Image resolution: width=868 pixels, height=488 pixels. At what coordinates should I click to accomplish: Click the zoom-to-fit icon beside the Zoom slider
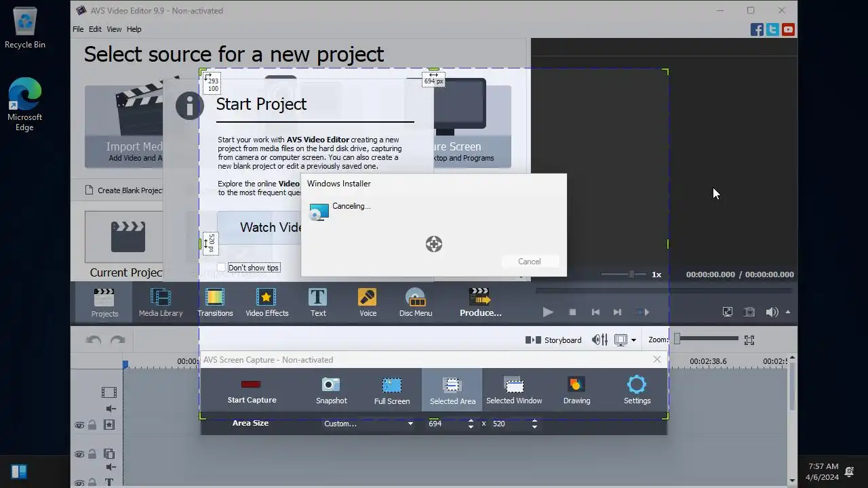pyautogui.click(x=749, y=340)
